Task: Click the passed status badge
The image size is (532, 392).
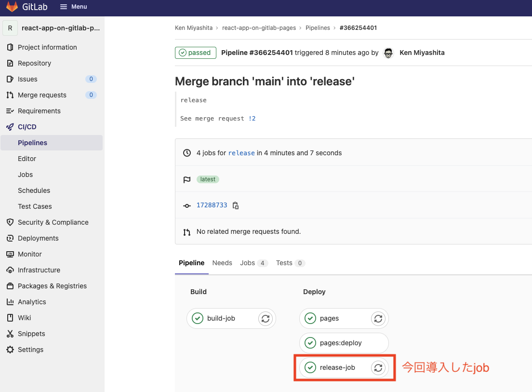Action: pyautogui.click(x=196, y=53)
